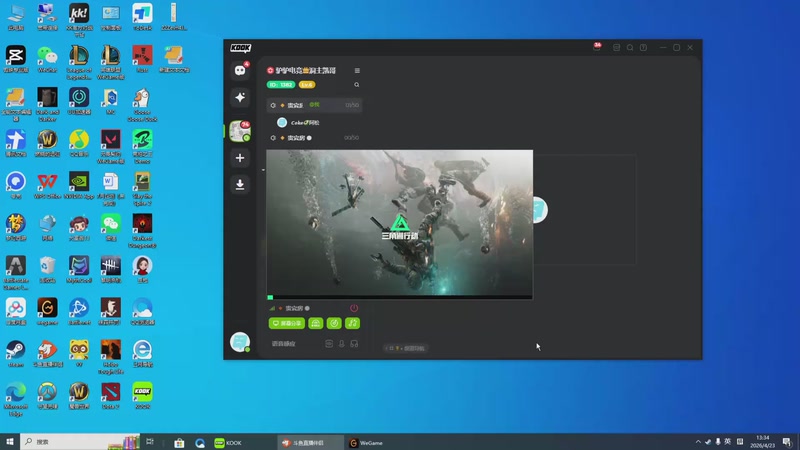Click the download apps icon in KOOK sidebar
800x450 pixels.
(240, 184)
